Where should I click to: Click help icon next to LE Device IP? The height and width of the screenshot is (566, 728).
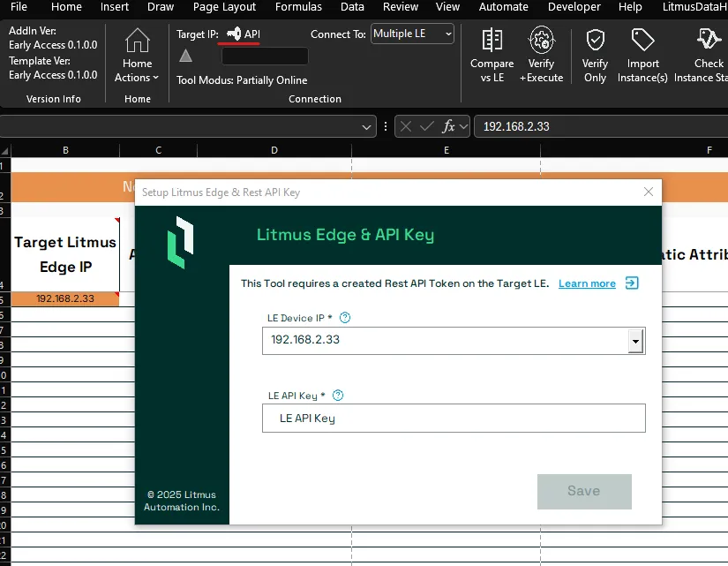345,318
